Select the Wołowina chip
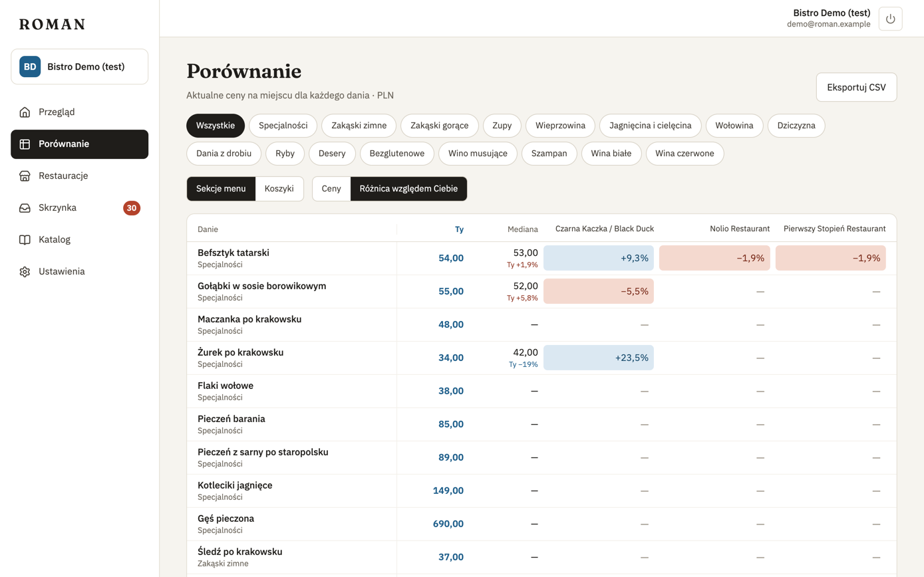The image size is (924, 577). point(734,125)
